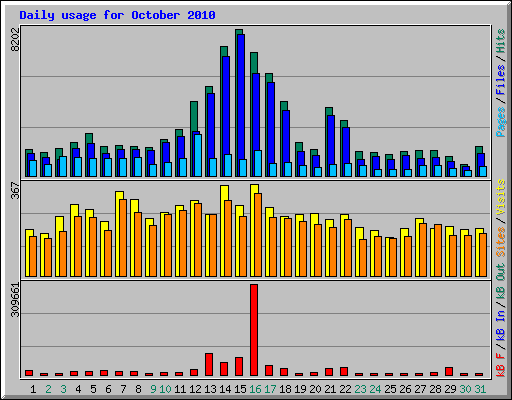Click day 23 on the x-axis
The height and width of the screenshot is (400, 512).
point(360,389)
